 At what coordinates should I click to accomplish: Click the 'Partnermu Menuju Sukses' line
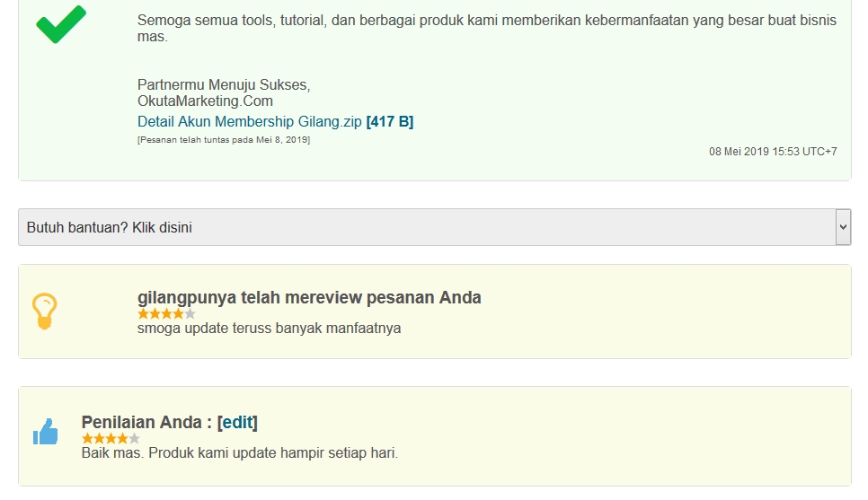(x=224, y=85)
